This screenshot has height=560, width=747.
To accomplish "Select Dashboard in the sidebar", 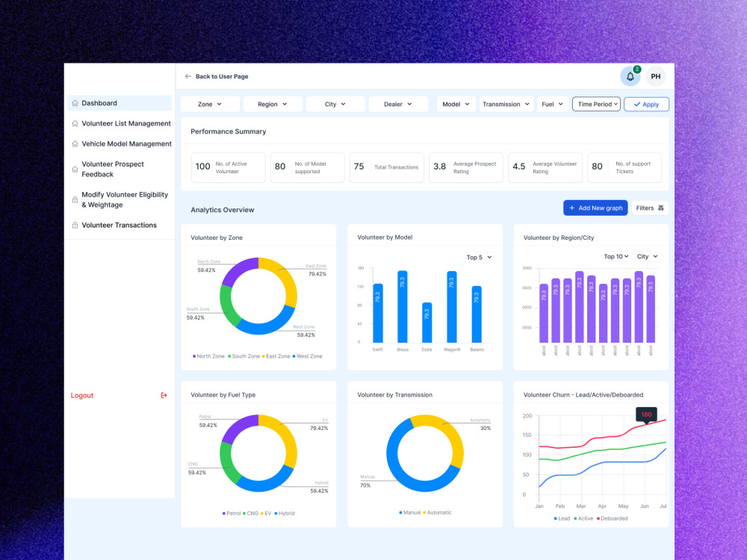I will [120, 103].
